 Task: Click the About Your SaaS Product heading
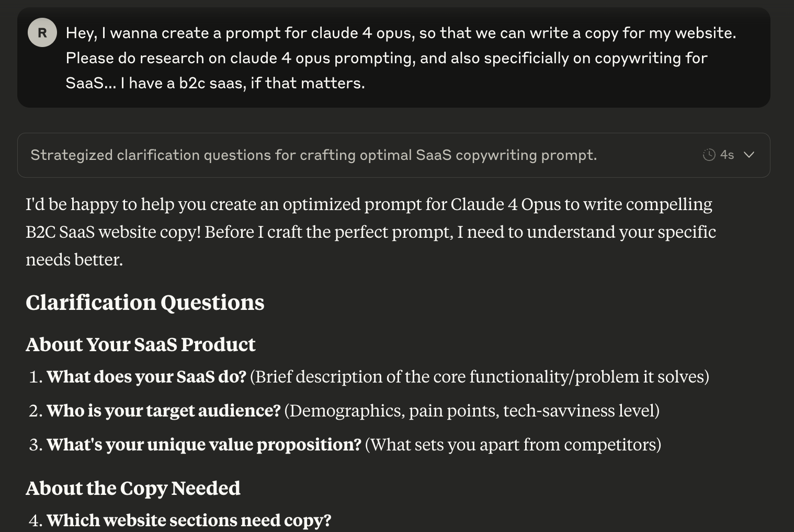tap(140, 344)
